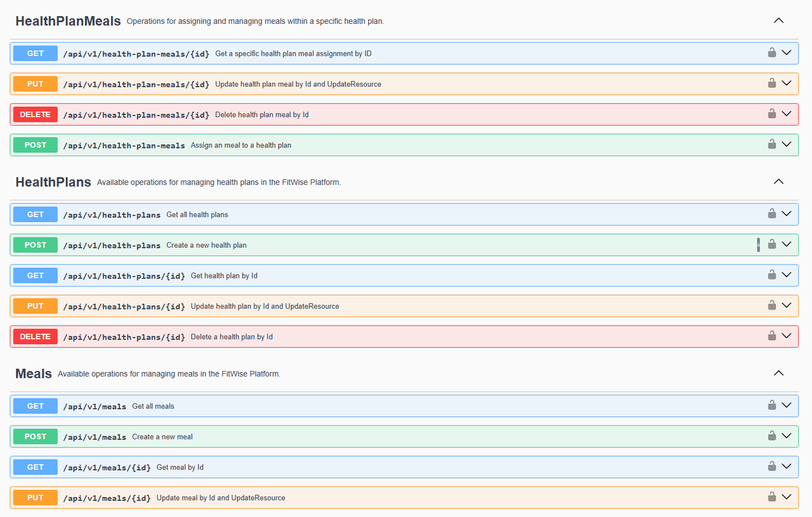
Task: Click the lock icon on GET /api/v1/health-plans
Action: click(x=772, y=213)
